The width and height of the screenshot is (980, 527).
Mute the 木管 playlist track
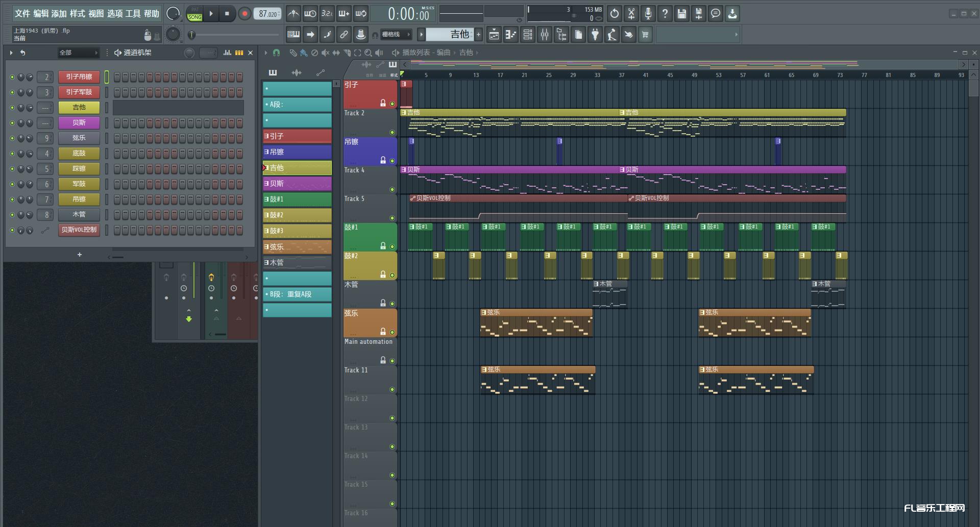[x=393, y=304]
